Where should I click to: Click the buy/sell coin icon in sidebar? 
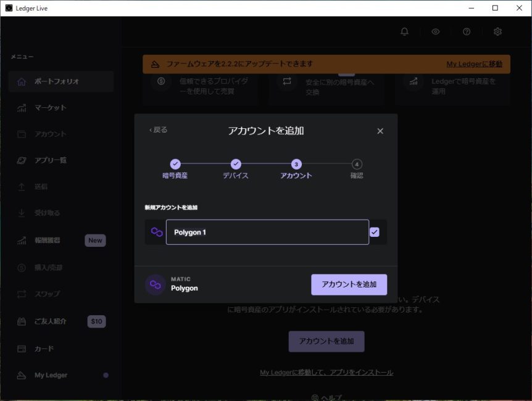tap(22, 268)
